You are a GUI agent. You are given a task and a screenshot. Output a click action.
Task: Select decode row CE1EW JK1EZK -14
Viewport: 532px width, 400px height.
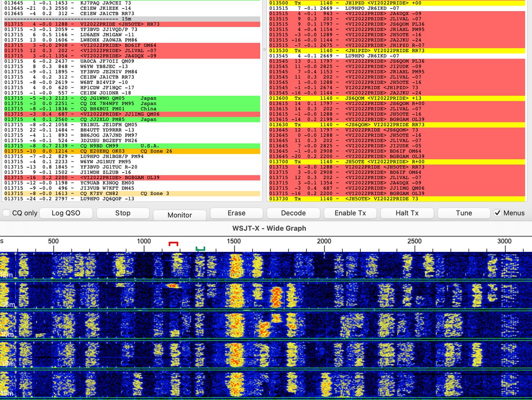pos(131,8)
